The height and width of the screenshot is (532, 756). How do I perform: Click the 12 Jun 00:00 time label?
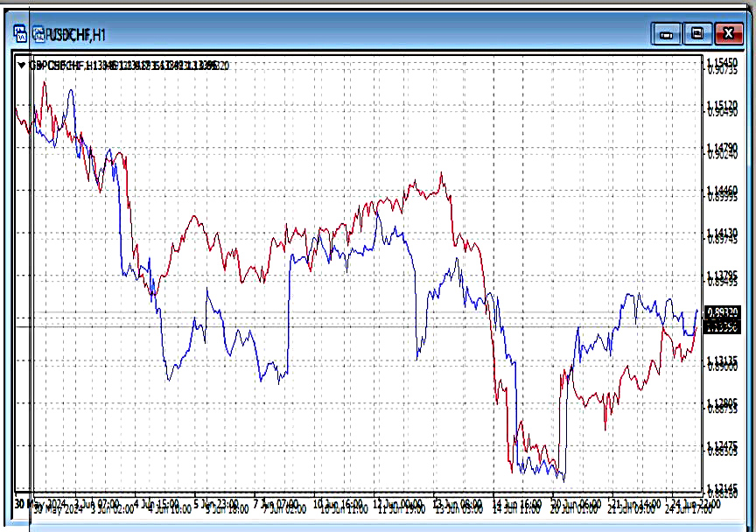coord(398,504)
